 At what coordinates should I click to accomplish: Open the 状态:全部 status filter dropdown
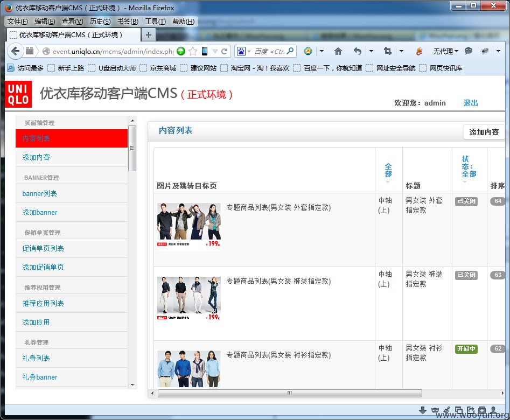tap(469, 169)
